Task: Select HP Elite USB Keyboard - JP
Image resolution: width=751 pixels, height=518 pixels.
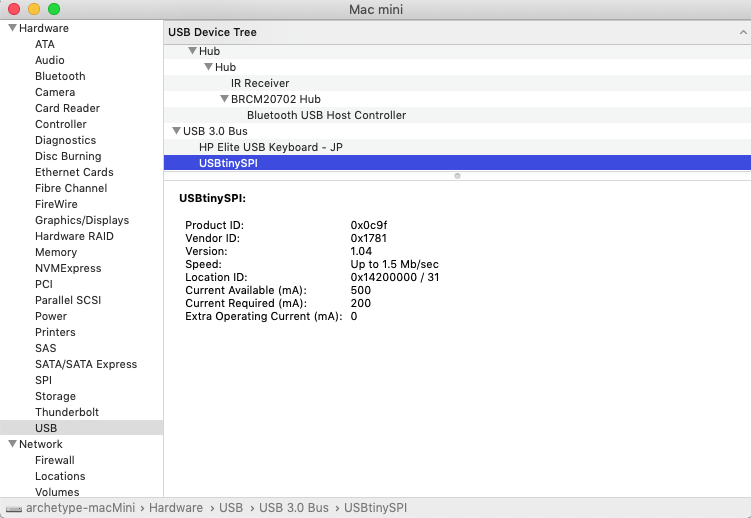Action: [x=271, y=147]
